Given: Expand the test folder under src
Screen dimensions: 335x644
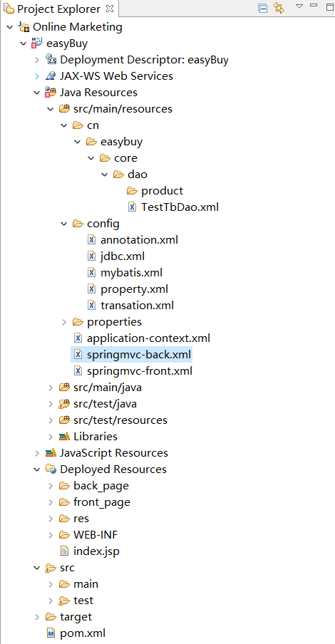Looking at the screenshot, I should click(51, 601).
